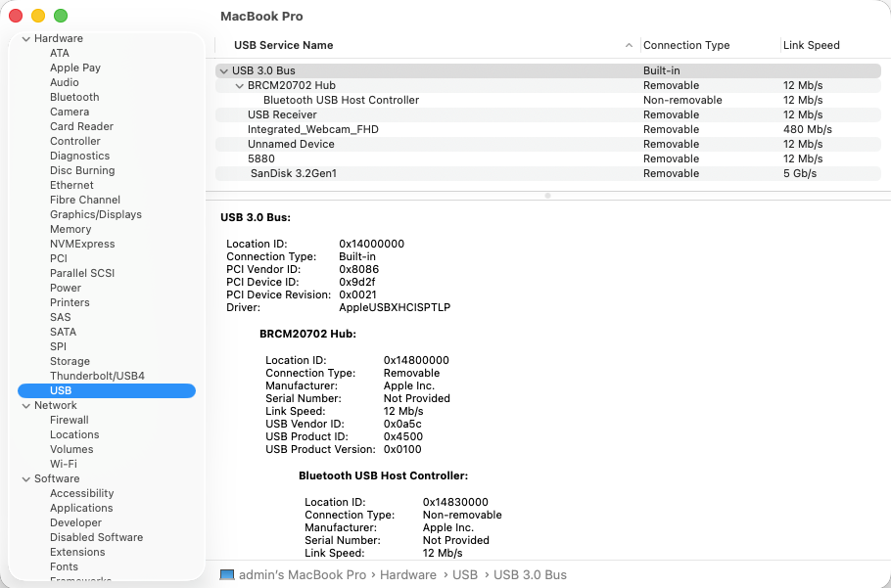This screenshot has width=891, height=588.
Task: Select Accessibility under Software
Action: (82, 494)
